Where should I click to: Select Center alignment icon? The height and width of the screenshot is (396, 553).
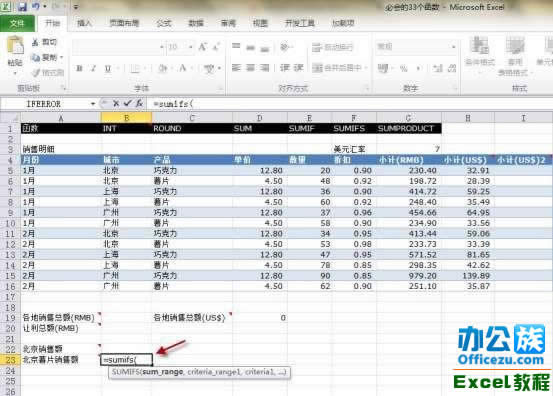(x=250, y=67)
